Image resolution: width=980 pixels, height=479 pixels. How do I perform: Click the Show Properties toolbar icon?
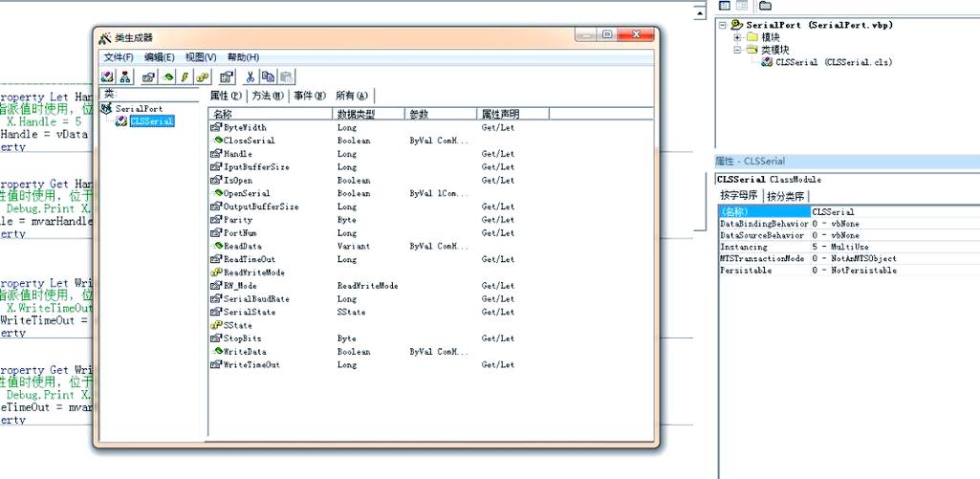(227, 76)
